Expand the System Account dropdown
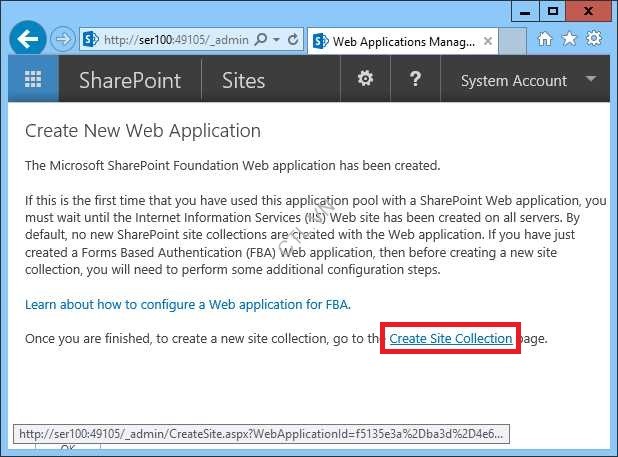Viewport: 618px width, 457px height. [x=591, y=80]
